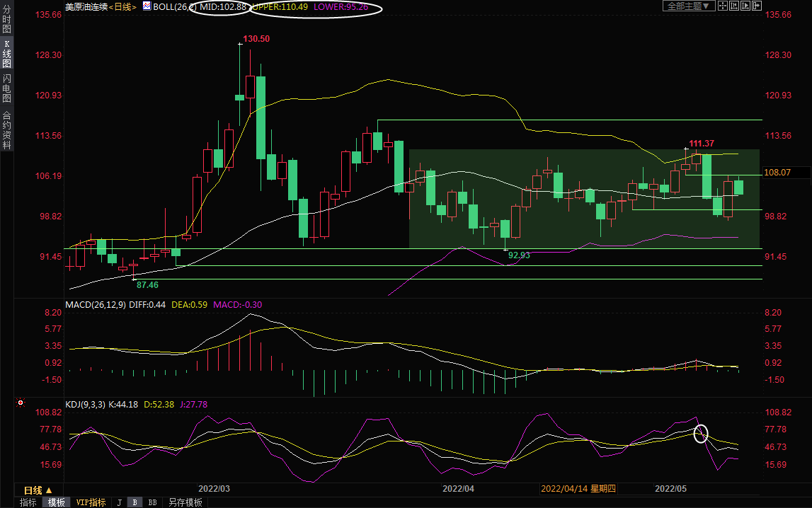Select the K线图 sidebar tab

(x=6, y=55)
